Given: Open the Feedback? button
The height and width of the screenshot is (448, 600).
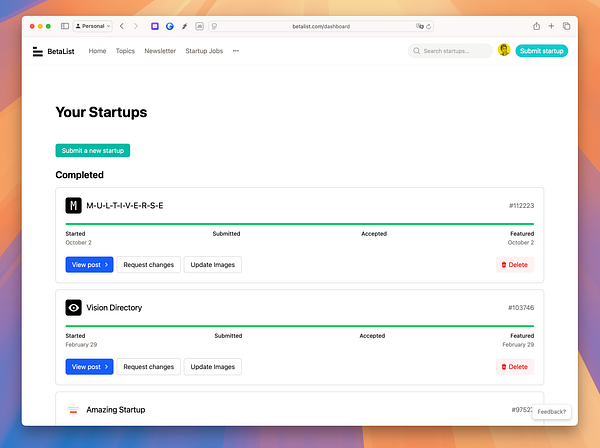Looking at the screenshot, I should tap(551, 412).
